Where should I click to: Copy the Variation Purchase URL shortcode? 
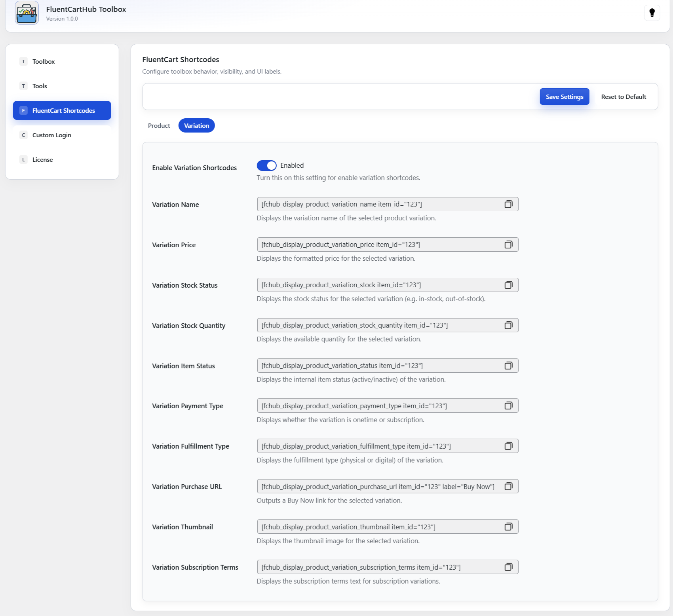pos(508,486)
